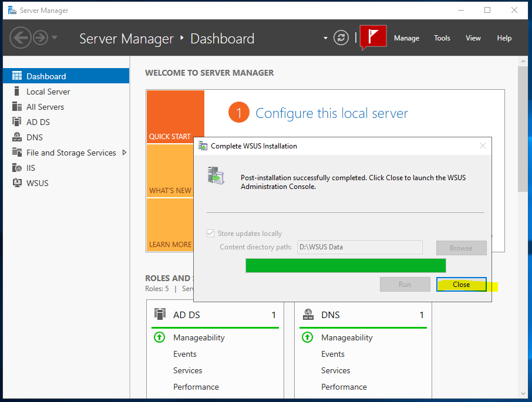Click the Refresh dashboard icon

tap(341, 38)
